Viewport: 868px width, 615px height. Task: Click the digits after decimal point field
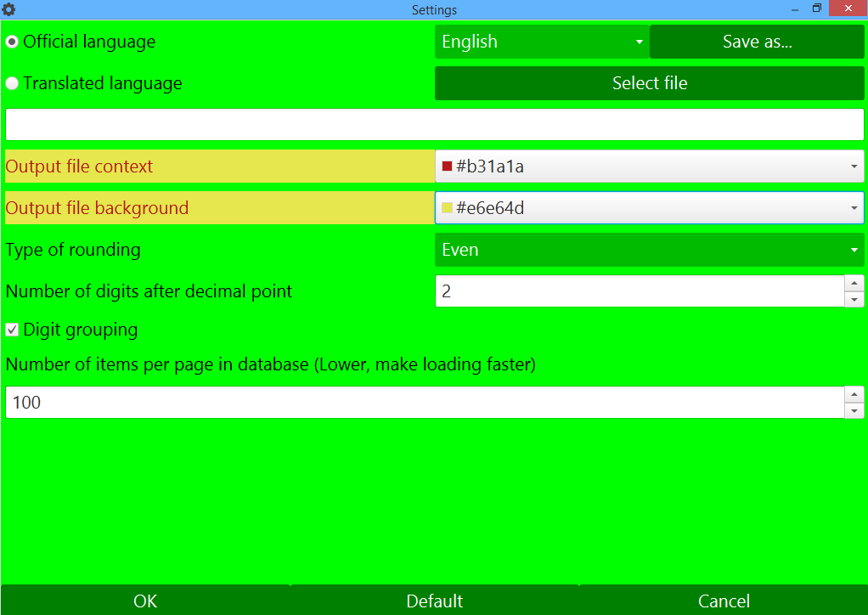(640, 291)
